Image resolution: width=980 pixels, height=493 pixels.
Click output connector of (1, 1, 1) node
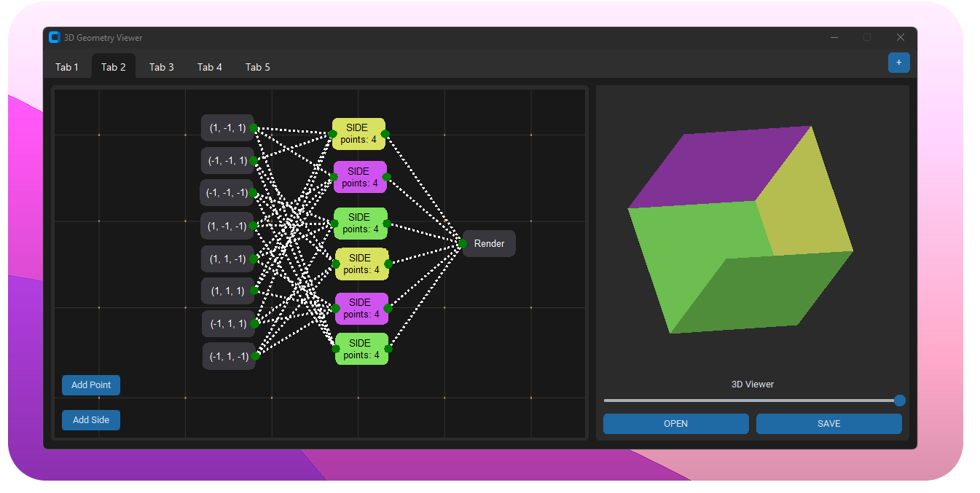[x=254, y=291]
